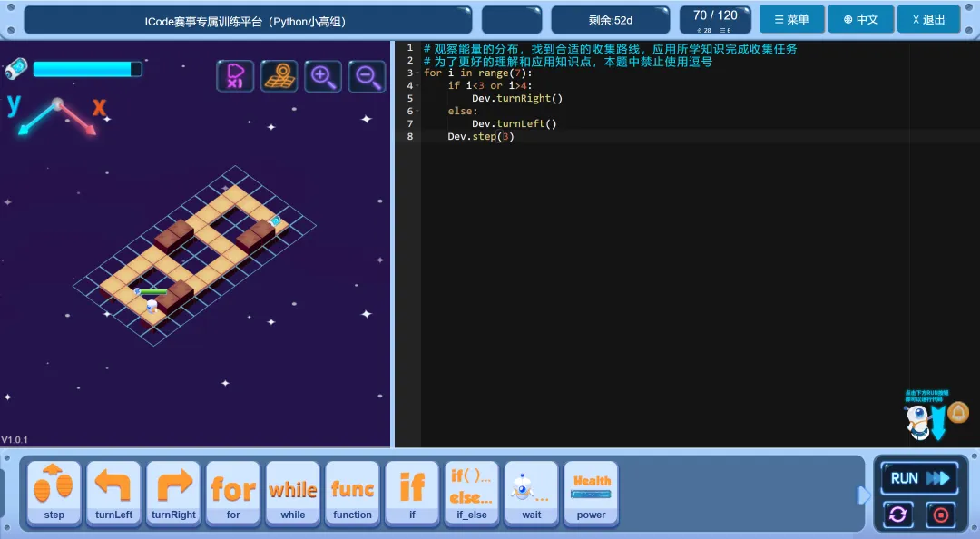The width and height of the screenshot is (980, 539).
Task: Open the 菜单 menu
Action: pos(792,19)
